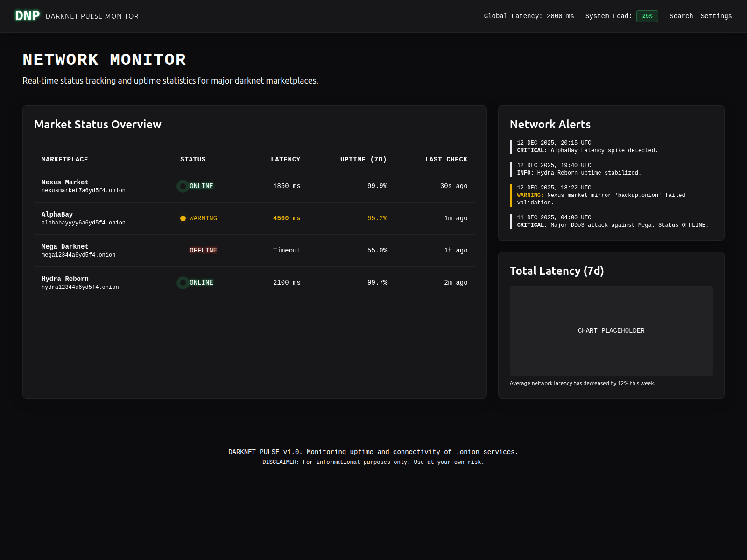This screenshot has height=560, width=747.
Task: Click alphabayyyy6a6yd5f4.onion address
Action: tap(84, 223)
